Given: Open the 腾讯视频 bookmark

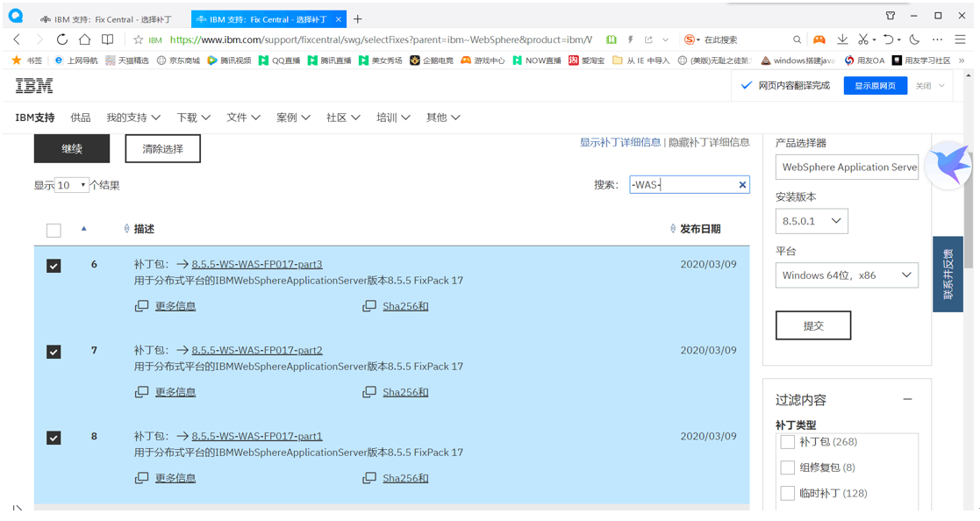Looking at the screenshot, I should click(229, 61).
